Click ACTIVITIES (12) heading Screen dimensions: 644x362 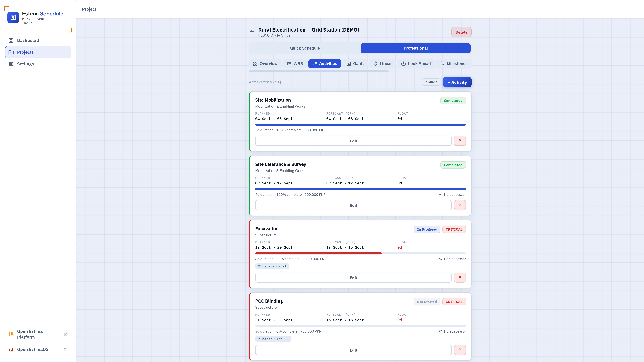[x=265, y=82]
